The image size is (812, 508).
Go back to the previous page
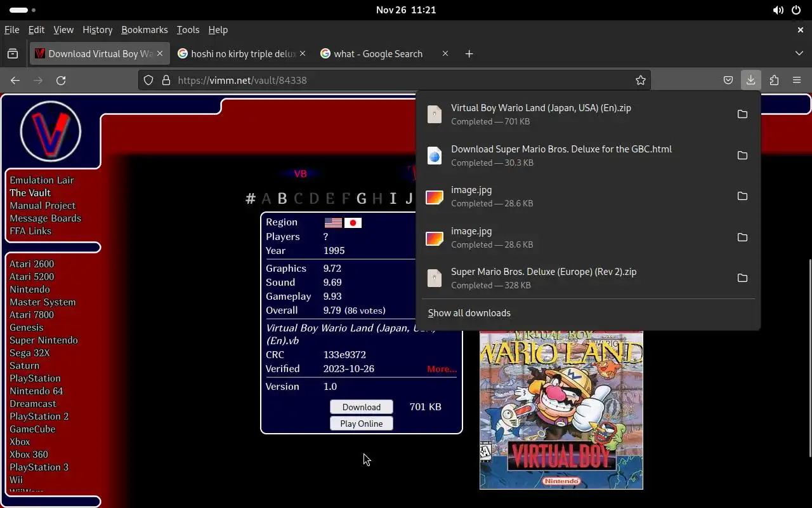(x=15, y=80)
